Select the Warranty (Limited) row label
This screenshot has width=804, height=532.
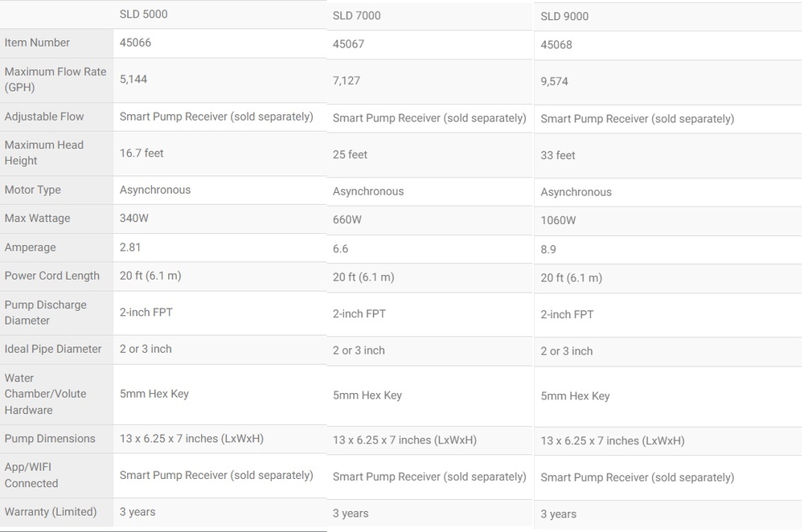(x=50, y=512)
